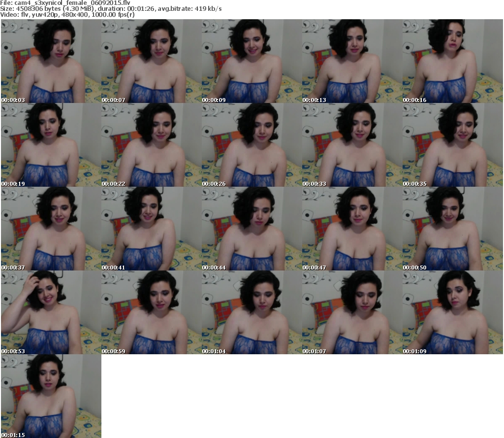Select the thumbnail frame stamped 00:00:16
504x438 pixels.
pyautogui.click(x=453, y=61)
